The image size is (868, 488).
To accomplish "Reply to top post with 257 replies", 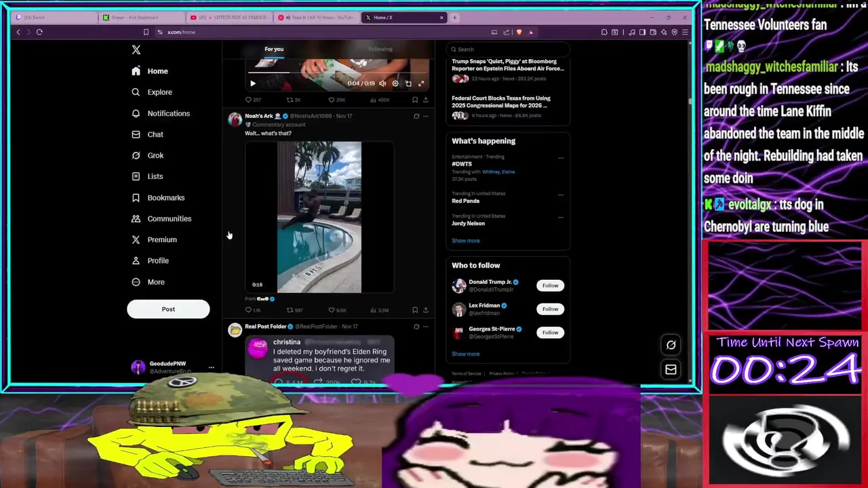I will [253, 100].
